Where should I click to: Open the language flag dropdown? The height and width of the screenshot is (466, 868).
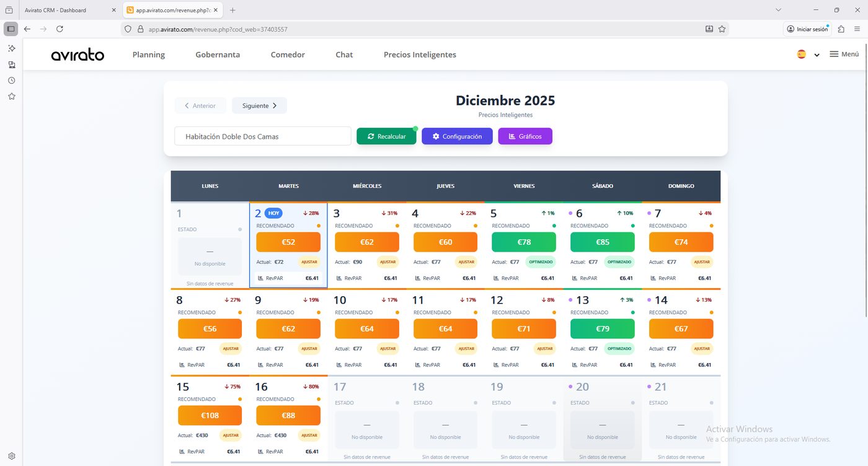coord(808,55)
